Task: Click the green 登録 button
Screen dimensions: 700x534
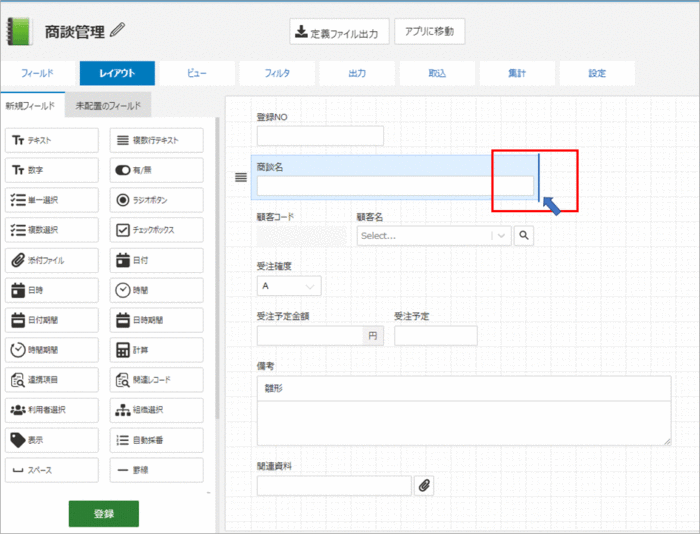Action: [104, 514]
